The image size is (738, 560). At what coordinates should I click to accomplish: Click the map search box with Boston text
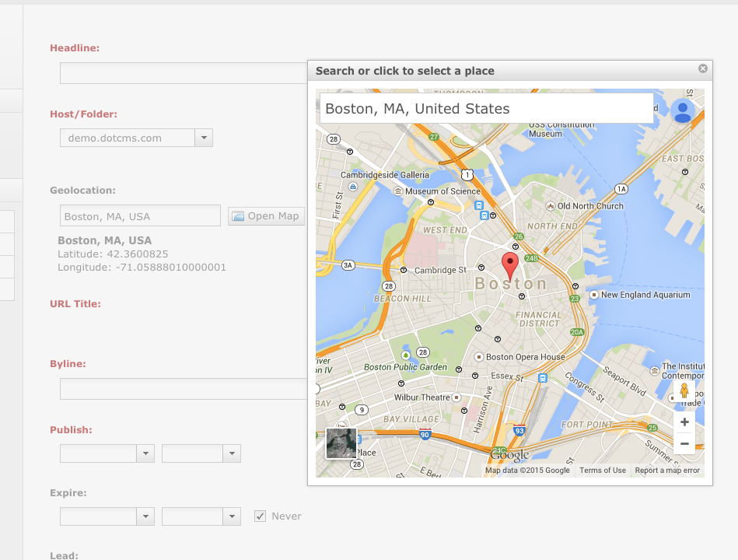pyautogui.click(x=487, y=108)
